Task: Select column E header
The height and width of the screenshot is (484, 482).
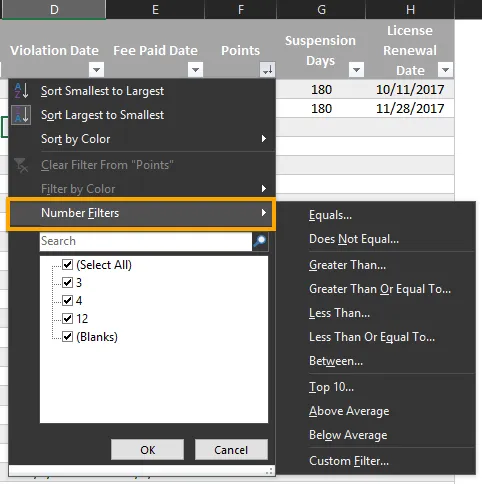Action: (x=155, y=9)
